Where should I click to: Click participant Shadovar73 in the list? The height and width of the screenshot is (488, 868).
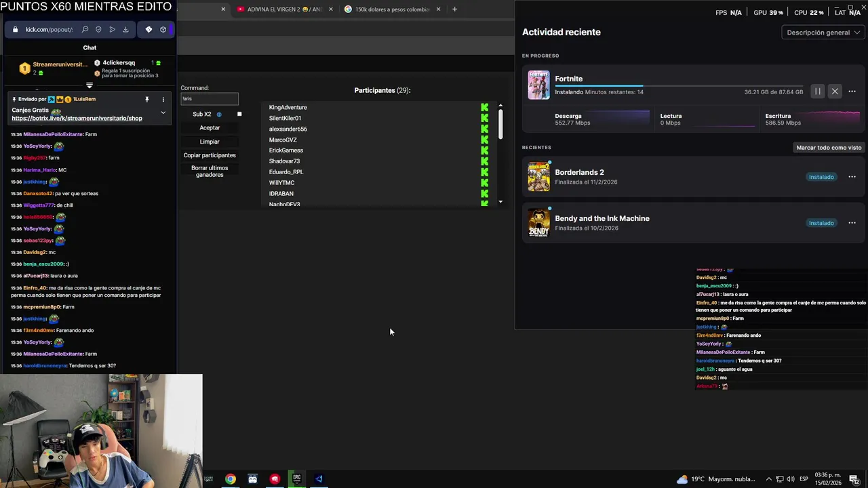click(x=284, y=161)
